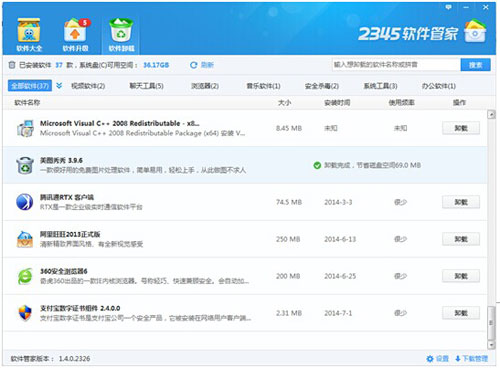Select the 腾讯通RTX 客户端 title text
The height and width of the screenshot is (368, 500).
[67, 197]
